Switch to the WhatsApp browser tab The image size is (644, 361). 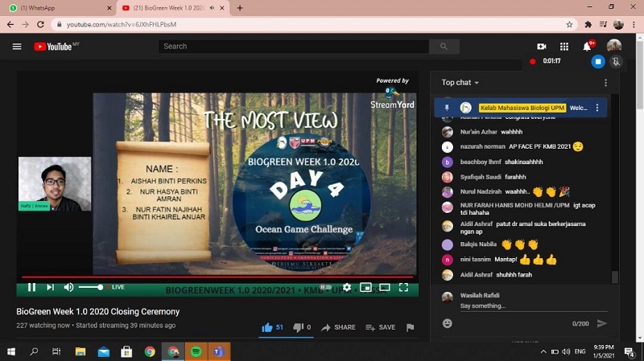pos(56,8)
